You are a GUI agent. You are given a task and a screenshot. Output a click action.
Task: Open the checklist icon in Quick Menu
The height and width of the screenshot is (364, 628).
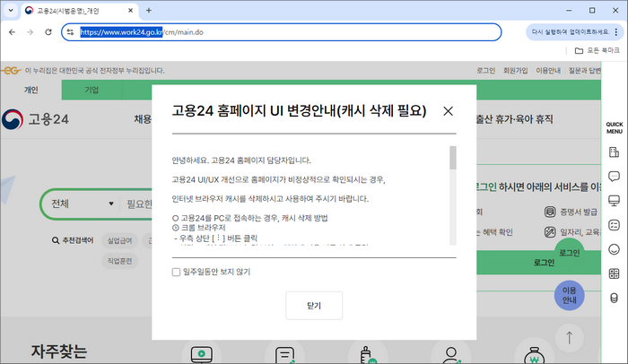tap(614, 225)
